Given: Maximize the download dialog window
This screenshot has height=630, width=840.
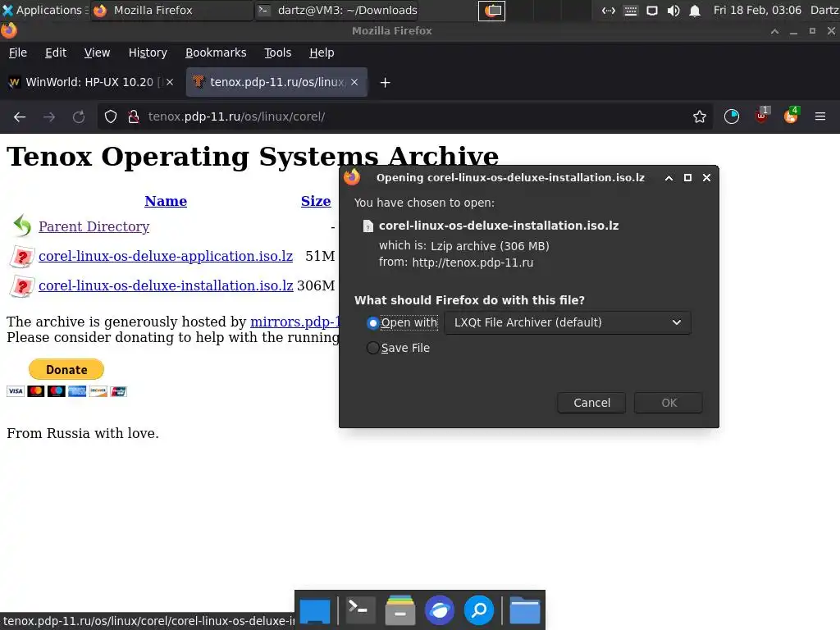Looking at the screenshot, I should point(688,178).
